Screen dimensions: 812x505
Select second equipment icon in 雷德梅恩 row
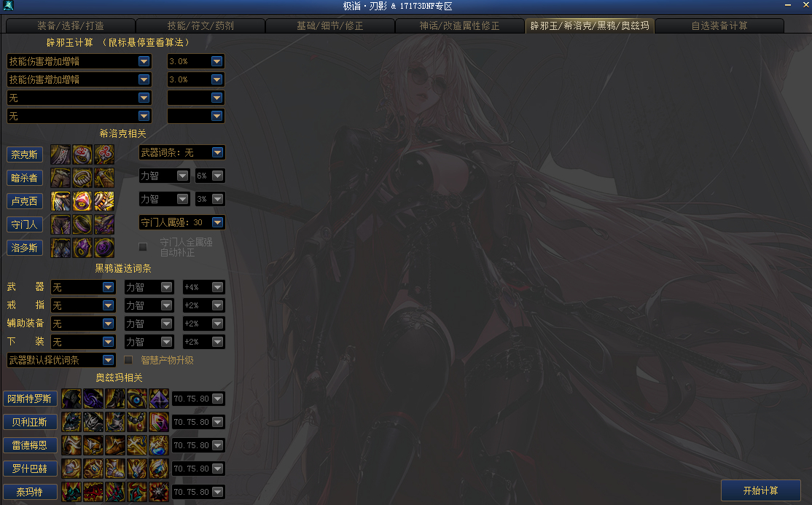[93, 445]
